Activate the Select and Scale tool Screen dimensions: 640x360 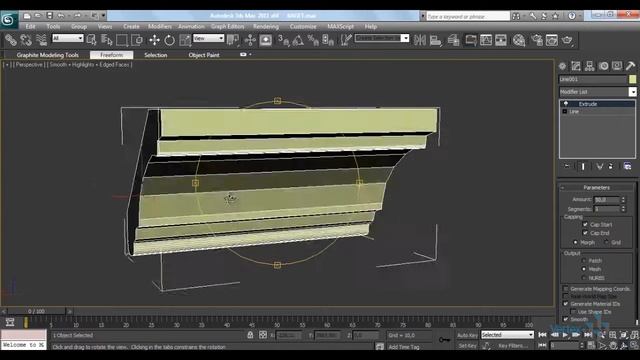coord(184,40)
